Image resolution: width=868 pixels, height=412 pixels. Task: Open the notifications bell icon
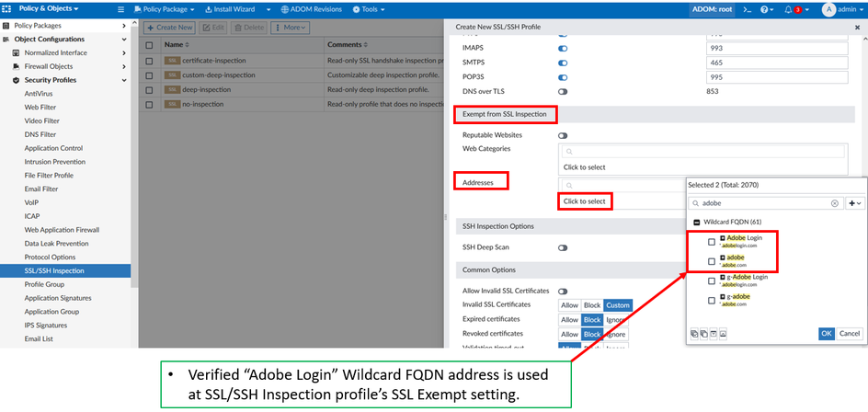click(788, 9)
